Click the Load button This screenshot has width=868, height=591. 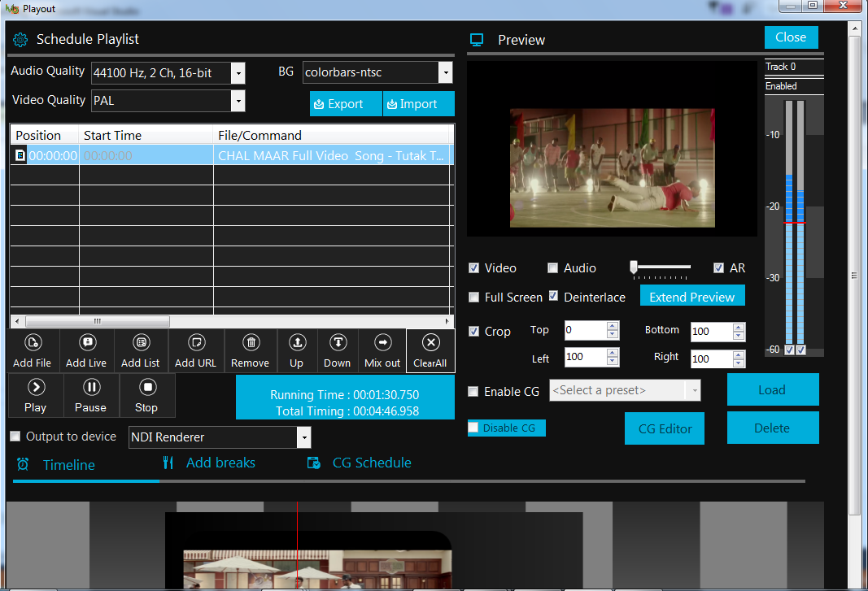click(x=773, y=389)
